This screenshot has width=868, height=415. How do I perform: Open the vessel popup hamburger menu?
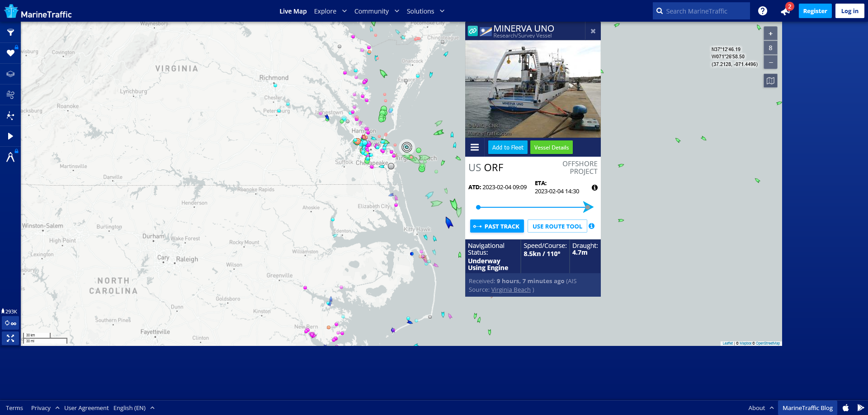(x=475, y=147)
